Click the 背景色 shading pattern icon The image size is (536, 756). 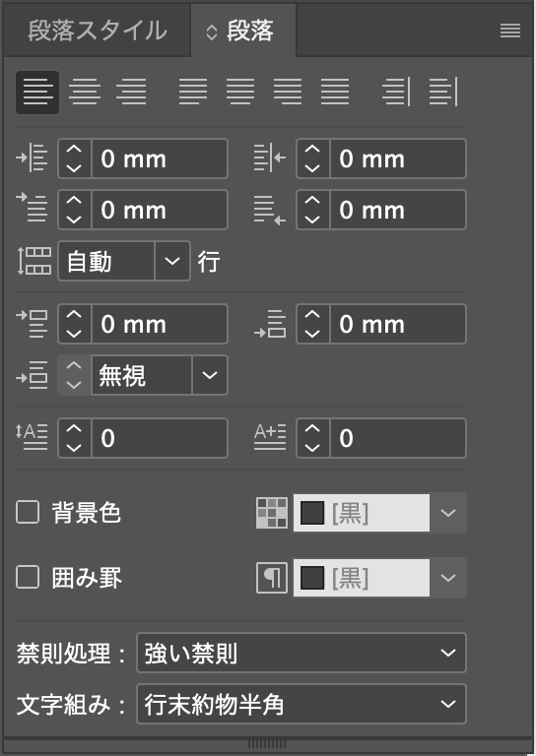click(272, 513)
